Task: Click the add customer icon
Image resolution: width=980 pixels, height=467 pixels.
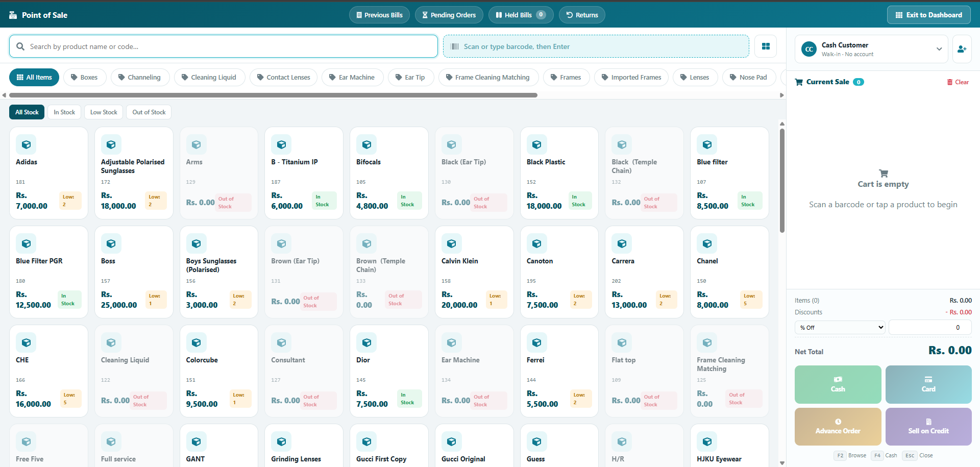Action: (x=962, y=49)
